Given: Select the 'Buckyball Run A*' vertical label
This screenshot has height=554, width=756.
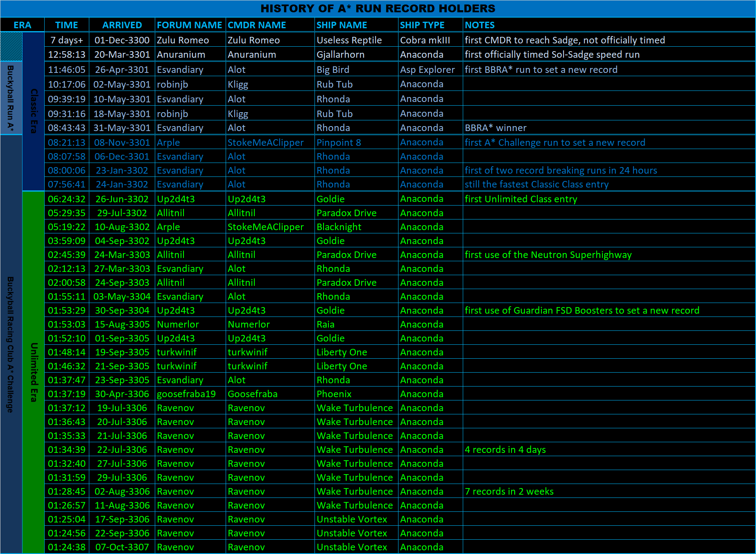Looking at the screenshot, I should [11, 98].
